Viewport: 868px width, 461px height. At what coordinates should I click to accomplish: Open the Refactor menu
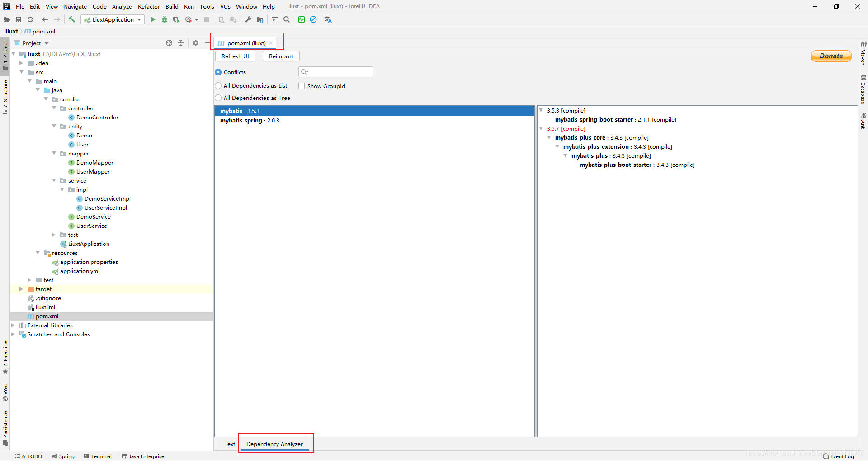click(x=149, y=6)
